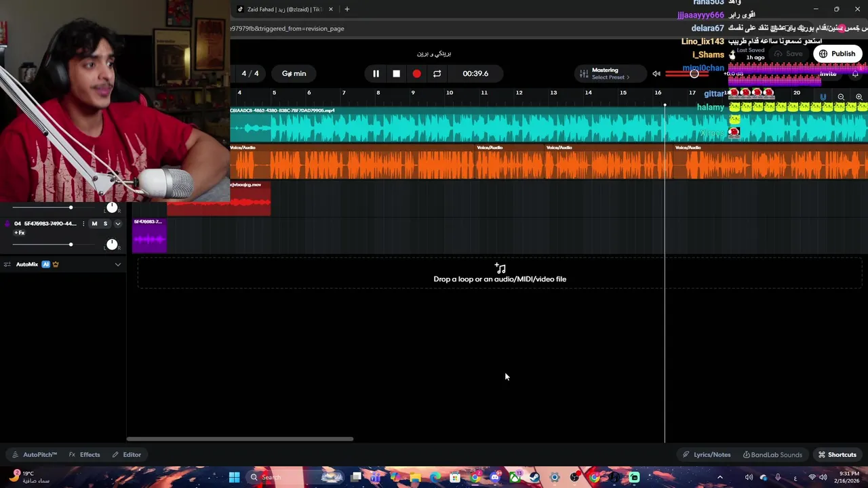Screen dimensions: 868x488
Task: Click the second Voice/Audio orange clip label
Action: coord(490,147)
